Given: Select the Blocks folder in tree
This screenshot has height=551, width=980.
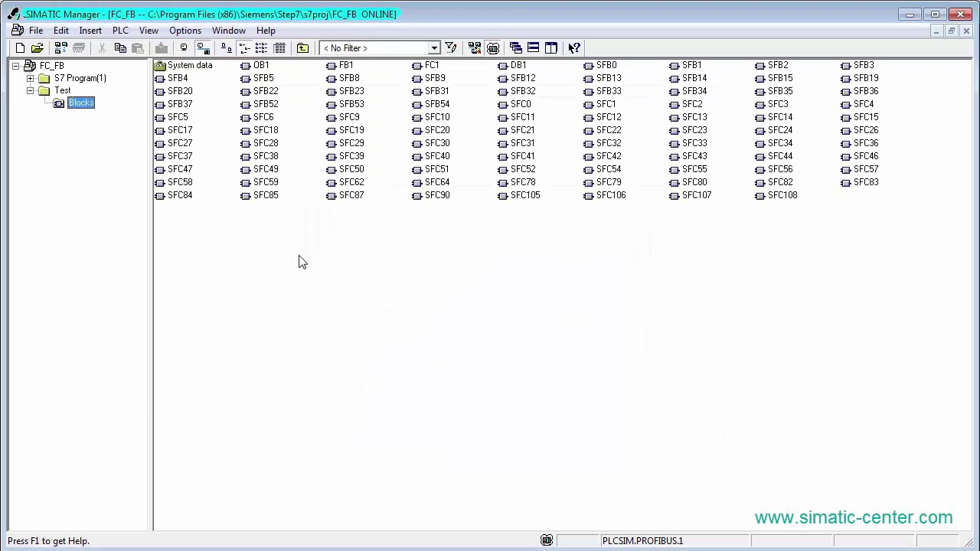Looking at the screenshot, I should click(x=81, y=103).
